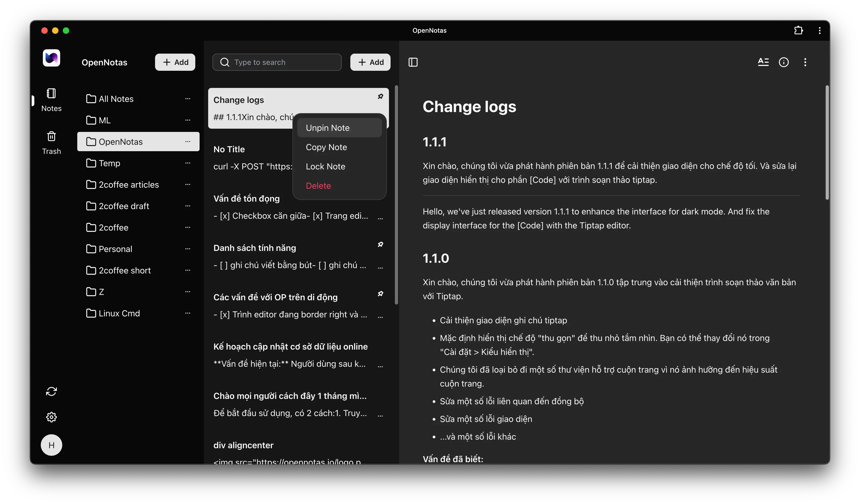The width and height of the screenshot is (860, 504).
Task: Select the Z folder
Action: (138, 292)
